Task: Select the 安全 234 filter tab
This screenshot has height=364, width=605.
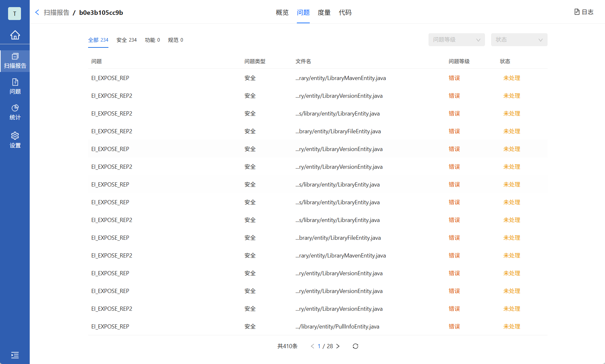Action: click(126, 40)
